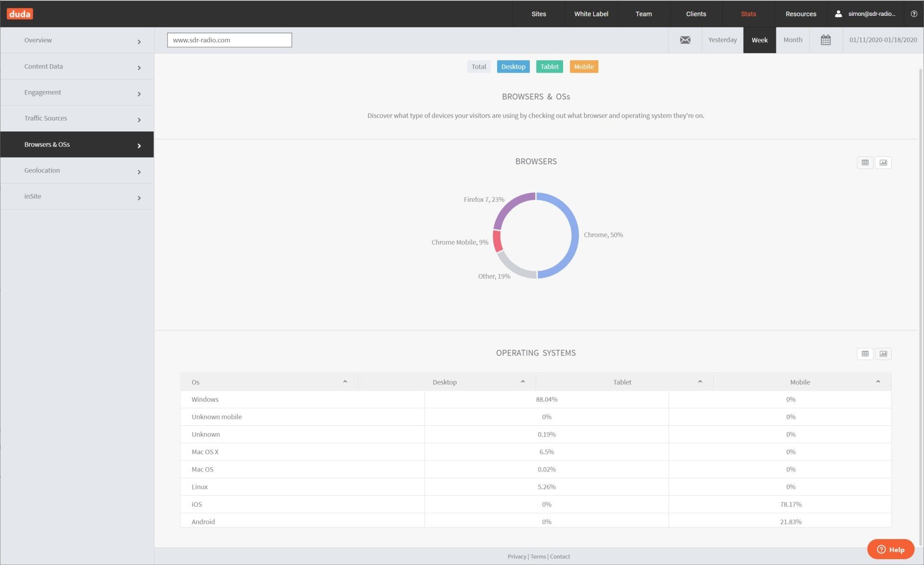
Task: Open the calendar date picker icon
Action: pyautogui.click(x=825, y=40)
